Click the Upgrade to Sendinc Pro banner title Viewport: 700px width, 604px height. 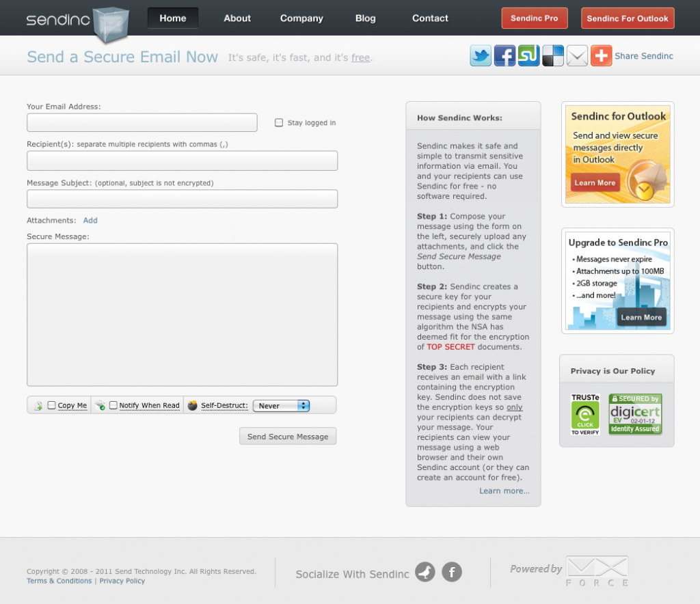618,243
